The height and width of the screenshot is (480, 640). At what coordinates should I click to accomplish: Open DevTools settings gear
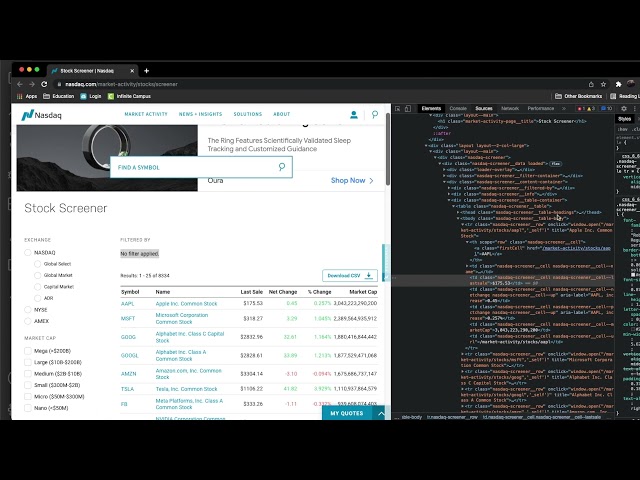click(x=624, y=109)
